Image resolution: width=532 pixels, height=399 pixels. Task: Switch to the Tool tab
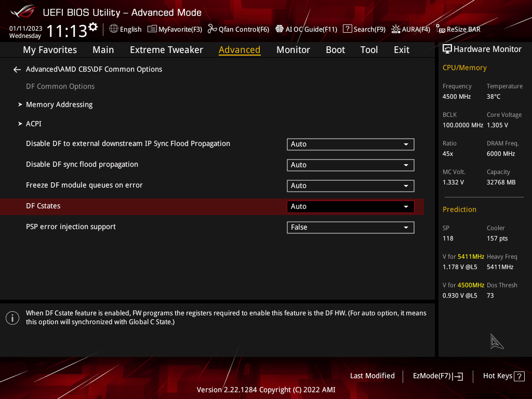tap(369, 50)
